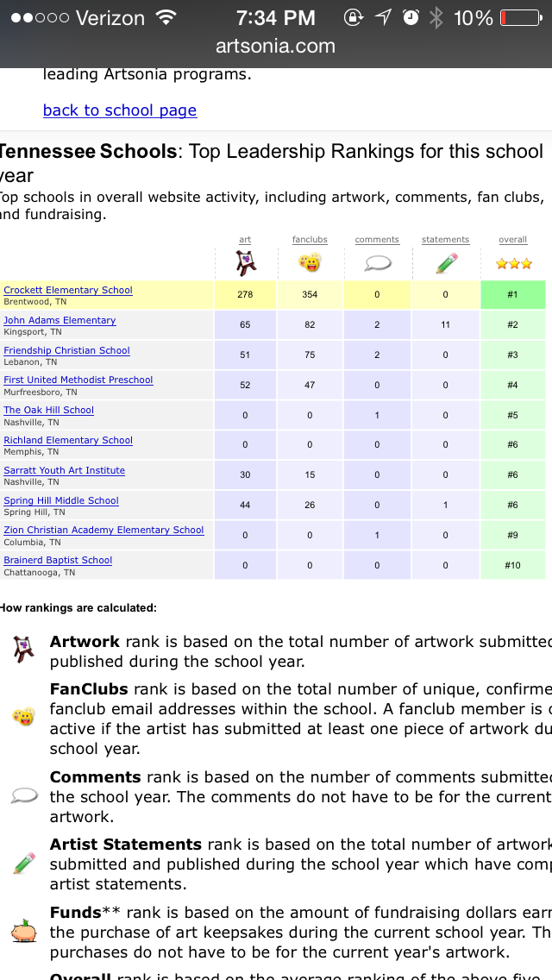Click Crockett Elementary fanclubs count 354
This screenshot has height=980, width=552.
[x=310, y=294]
